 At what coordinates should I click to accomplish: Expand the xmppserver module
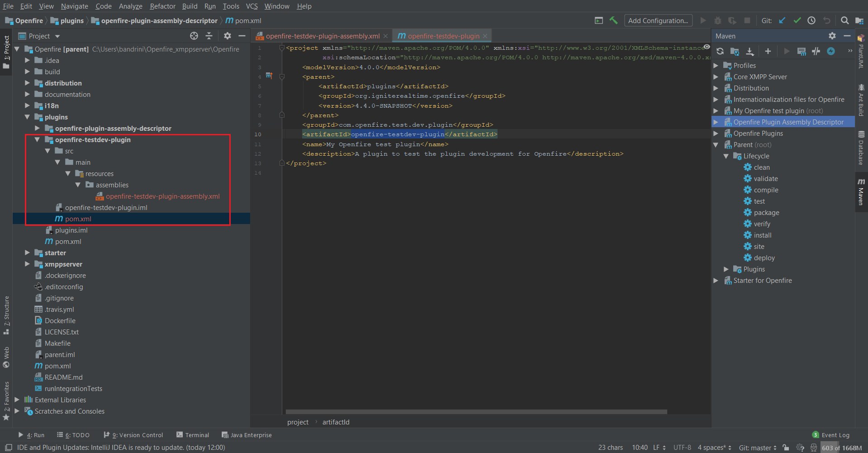tap(27, 264)
